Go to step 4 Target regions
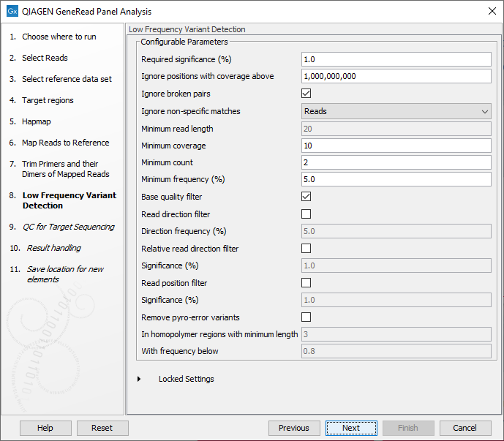The width and height of the screenshot is (504, 441). (48, 100)
